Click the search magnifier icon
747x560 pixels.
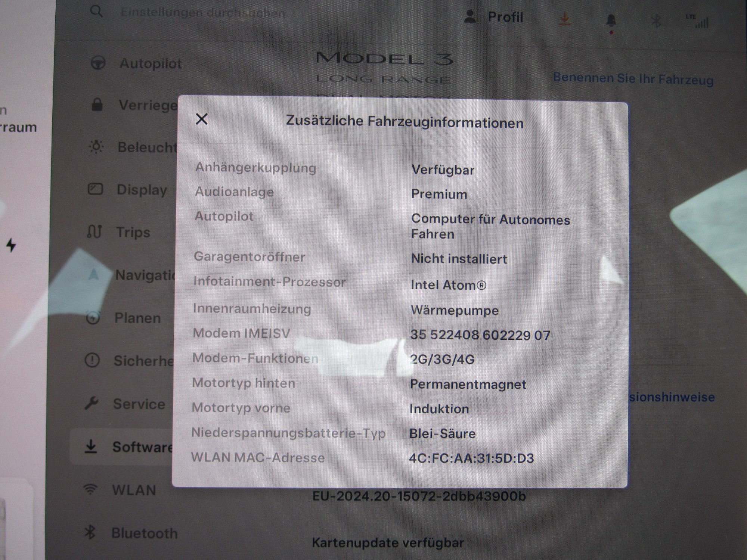pos(96,11)
